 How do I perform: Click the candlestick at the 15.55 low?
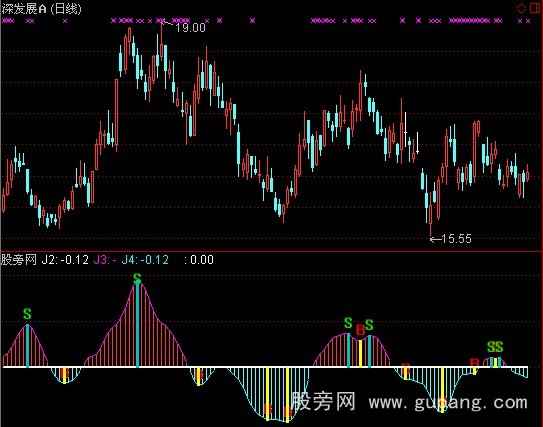[x=430, y=215]
